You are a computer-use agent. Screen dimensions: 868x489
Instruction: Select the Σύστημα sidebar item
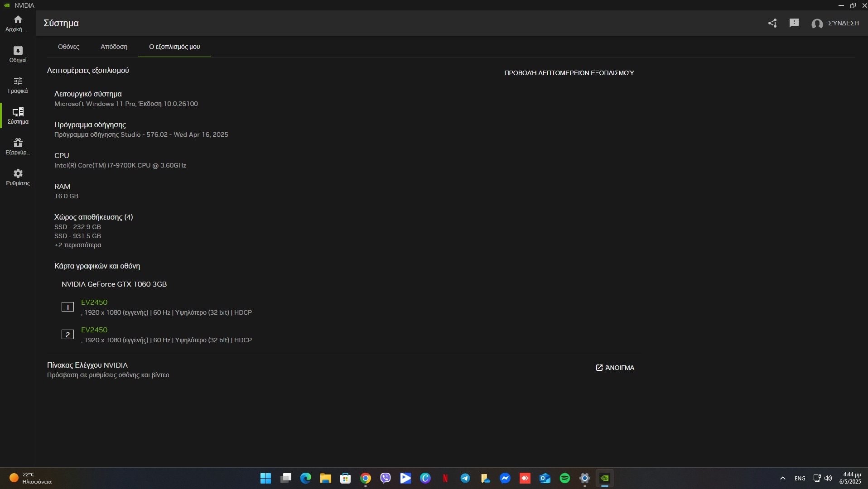point(18,116)
